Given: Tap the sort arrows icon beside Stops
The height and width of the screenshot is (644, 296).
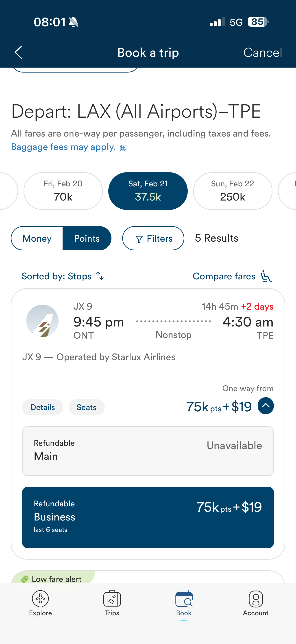Looking at the screenshot, I should [100, 276].
